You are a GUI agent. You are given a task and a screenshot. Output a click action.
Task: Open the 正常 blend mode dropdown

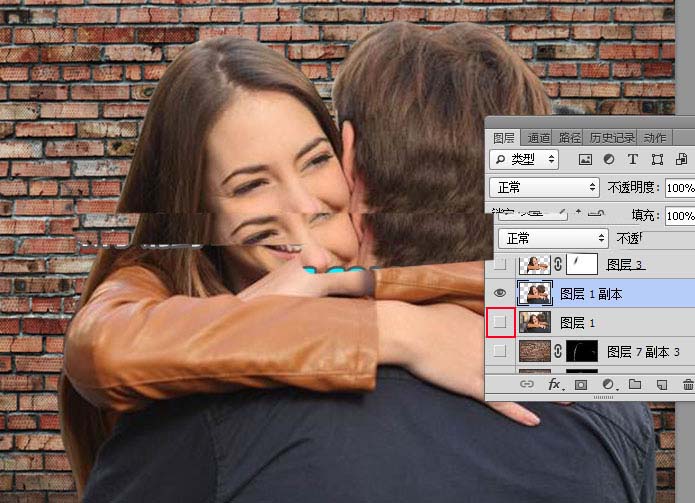coord(544,187)
